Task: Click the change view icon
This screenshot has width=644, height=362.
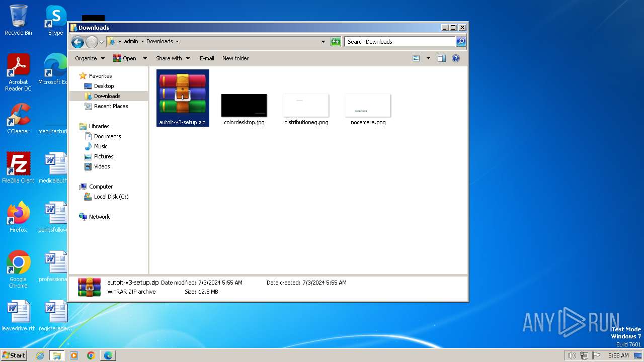Action: click(x=416, y=58)
